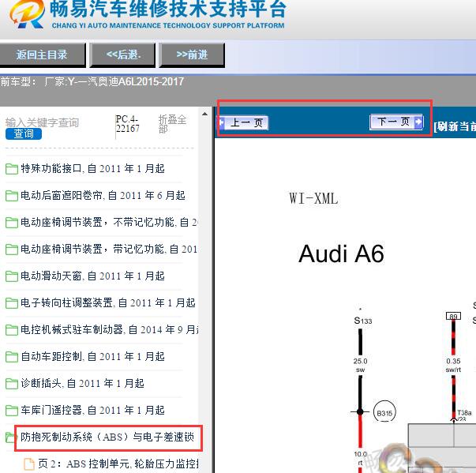Open folder icon for 电动后窗遮阳卷帘
The height and width of the screenshot is (473, 476).
[12, 196]
